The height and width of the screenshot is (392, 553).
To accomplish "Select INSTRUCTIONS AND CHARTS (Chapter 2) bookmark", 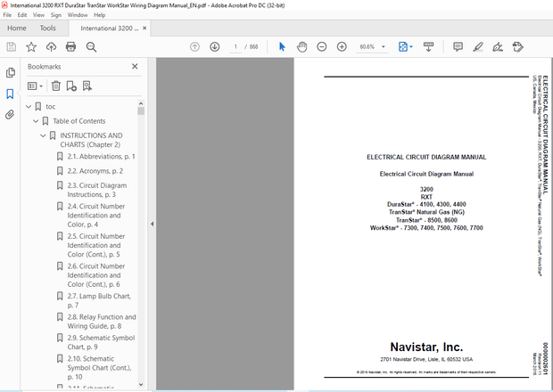I will point(91,140).
